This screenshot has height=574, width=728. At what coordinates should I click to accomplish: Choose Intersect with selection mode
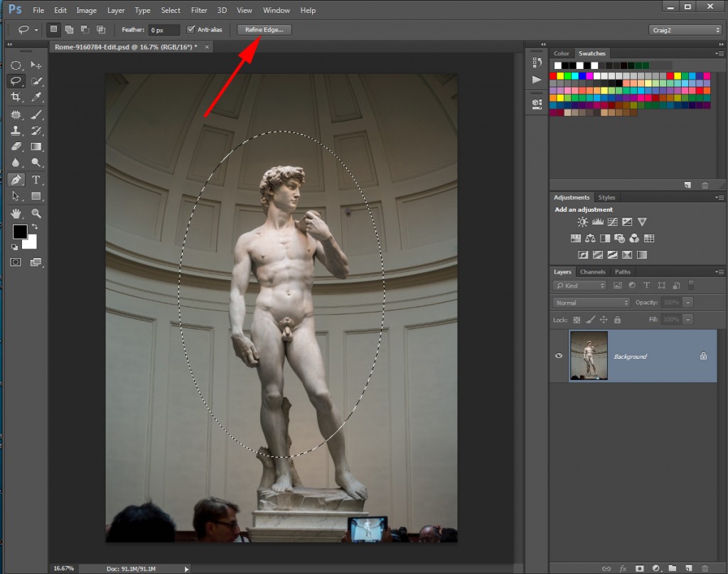101,29
